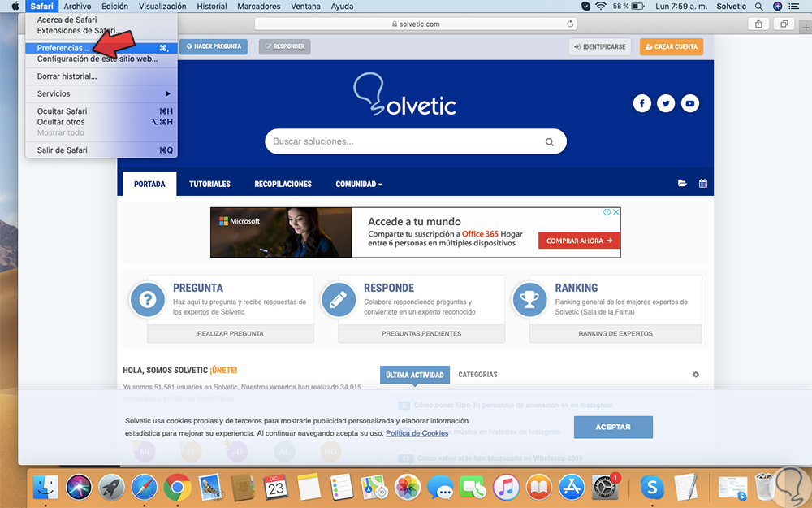Select PORTADA tab

tap(149, 184)
